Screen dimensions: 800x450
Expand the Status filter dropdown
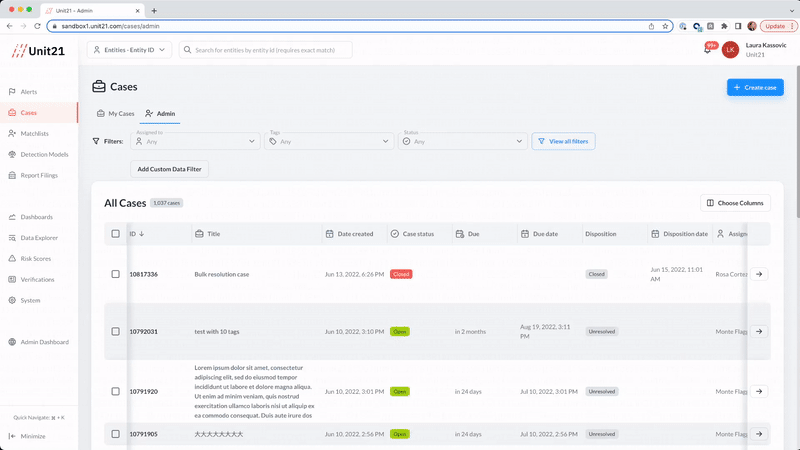[463, 141]
